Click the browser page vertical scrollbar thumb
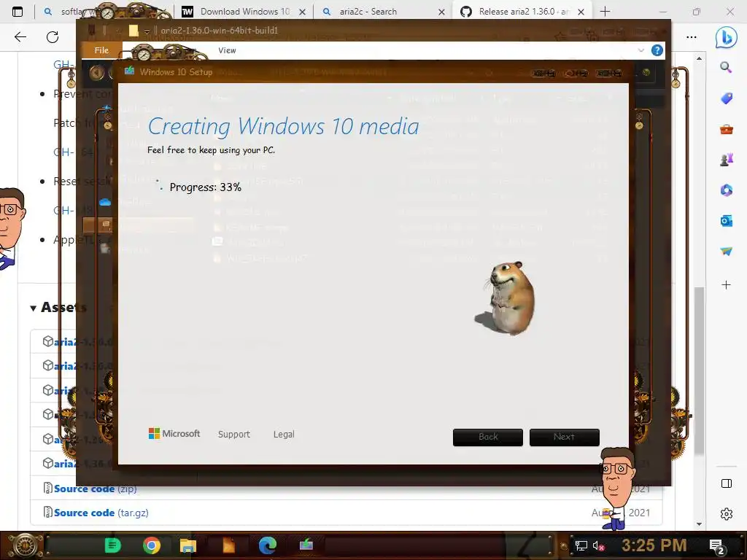 tap(699, 370)
